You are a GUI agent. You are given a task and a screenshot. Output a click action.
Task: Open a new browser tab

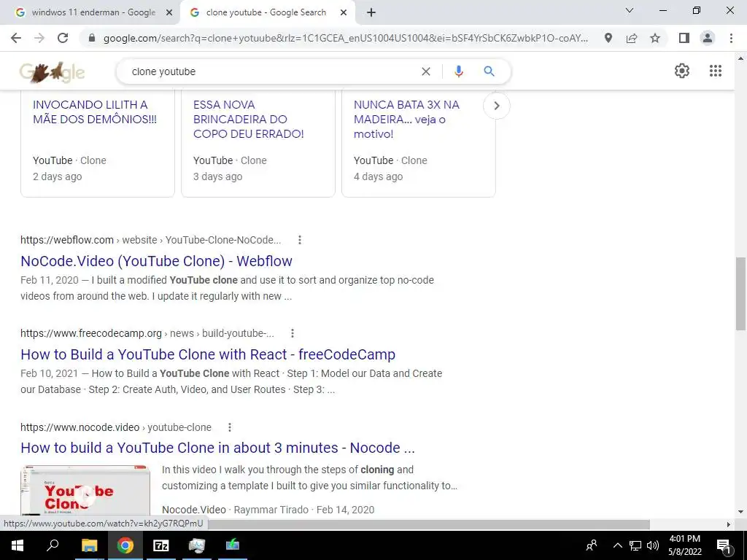[x=371, y=13]
